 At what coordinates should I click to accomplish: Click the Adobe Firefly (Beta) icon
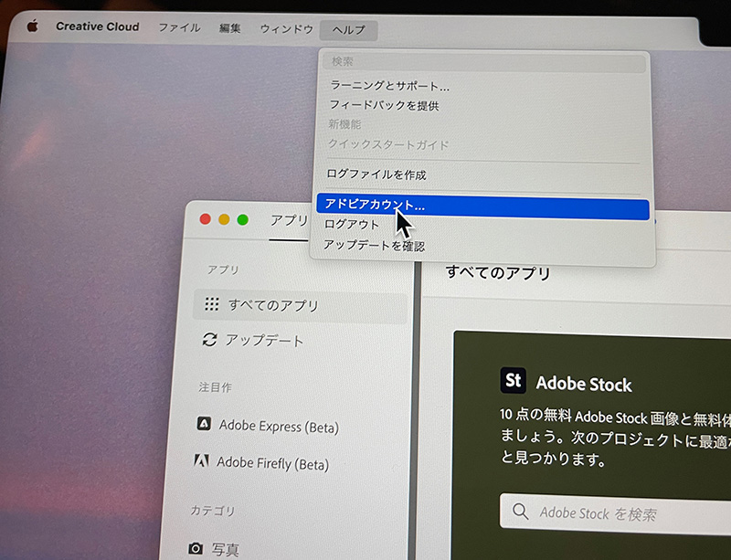(201, 460)
